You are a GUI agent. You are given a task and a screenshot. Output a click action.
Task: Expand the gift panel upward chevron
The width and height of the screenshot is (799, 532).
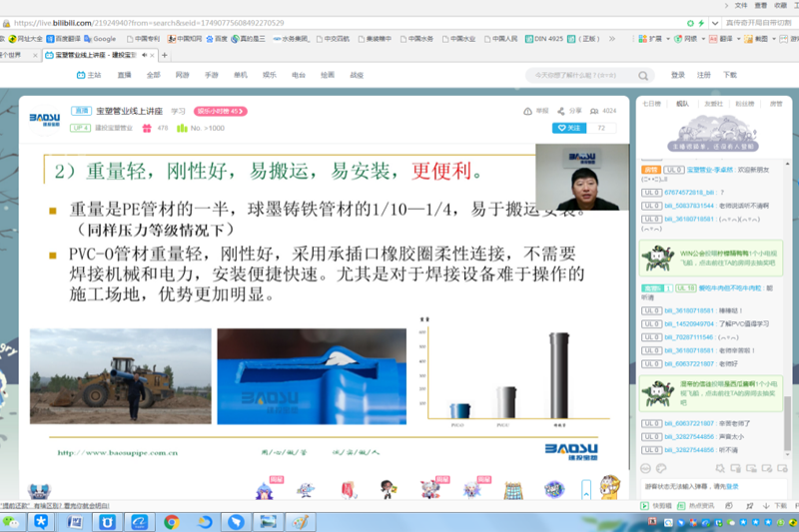point(586,490)
